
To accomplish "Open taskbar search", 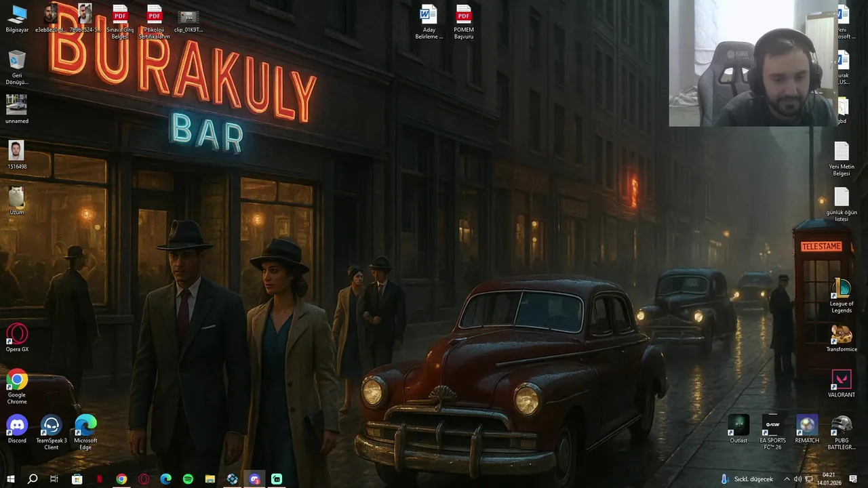I will [x=33, y=479].
